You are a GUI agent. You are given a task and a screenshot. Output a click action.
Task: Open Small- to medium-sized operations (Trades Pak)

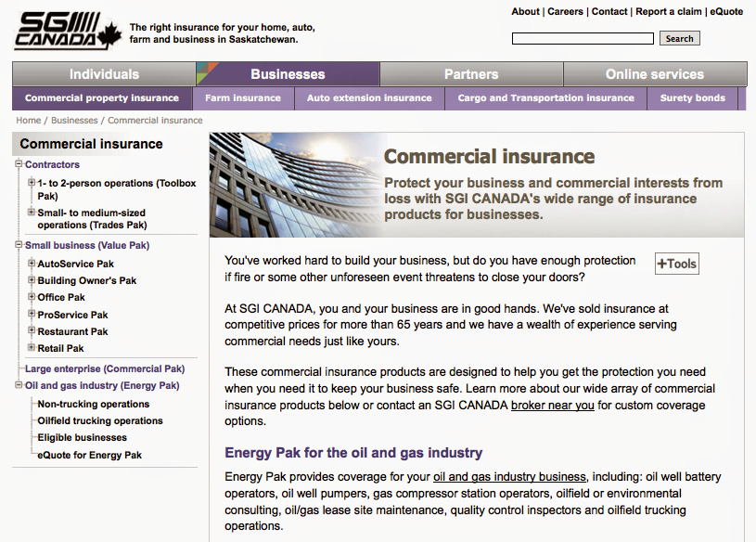tap(92, 219)
